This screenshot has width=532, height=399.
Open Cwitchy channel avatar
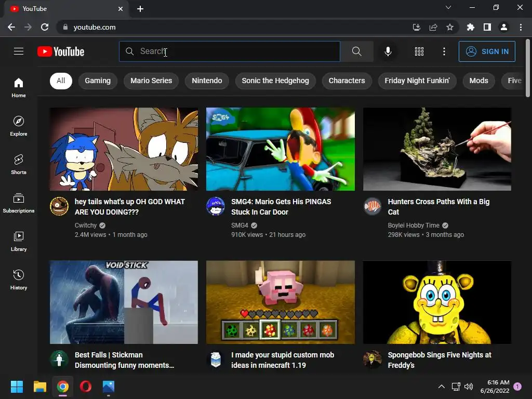point(59,206)
